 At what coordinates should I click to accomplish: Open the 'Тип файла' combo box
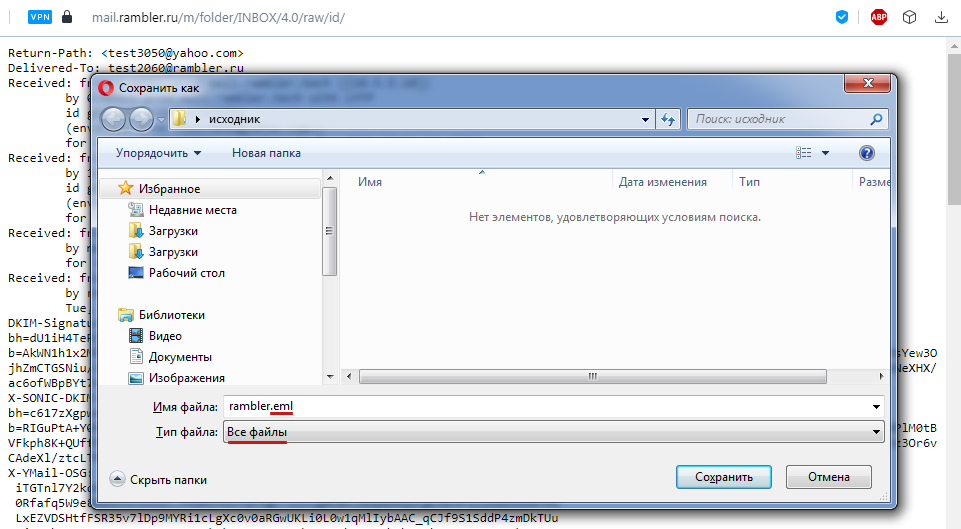coord(553,432)
